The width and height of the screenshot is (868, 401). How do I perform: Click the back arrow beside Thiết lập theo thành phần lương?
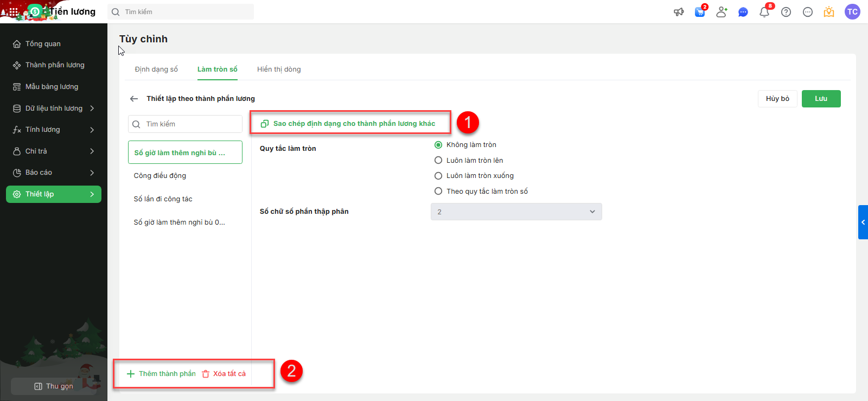coord(134,99)
